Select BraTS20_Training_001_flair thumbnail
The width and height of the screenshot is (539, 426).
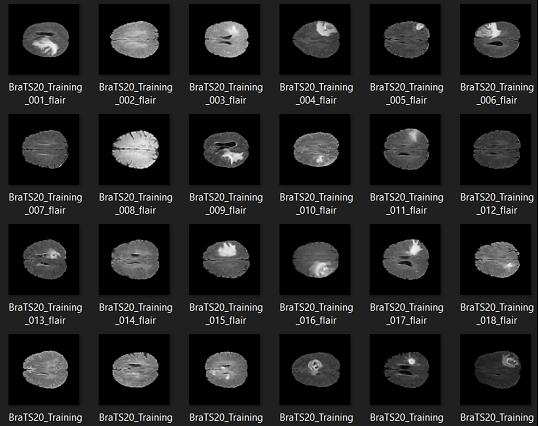[44, 39]
